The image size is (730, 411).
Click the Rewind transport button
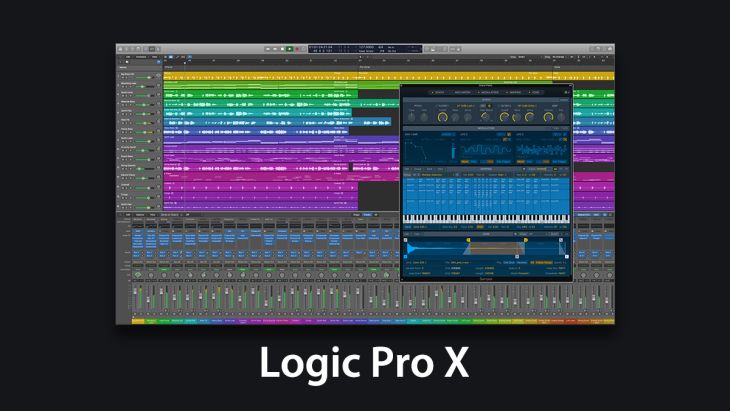[268, 48]
